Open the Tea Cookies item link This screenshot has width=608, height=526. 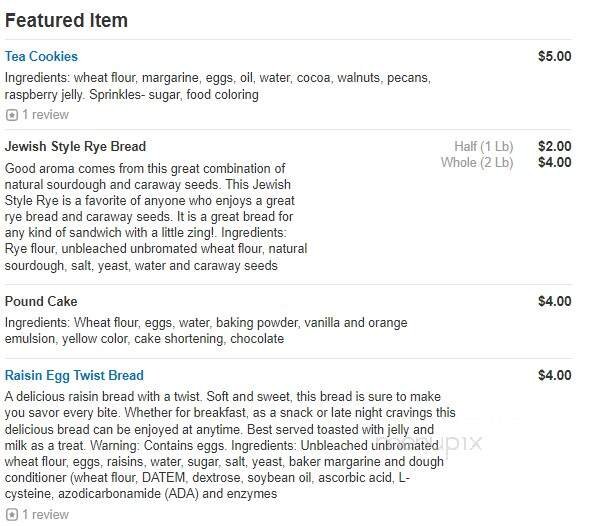(x=41, y=57)
